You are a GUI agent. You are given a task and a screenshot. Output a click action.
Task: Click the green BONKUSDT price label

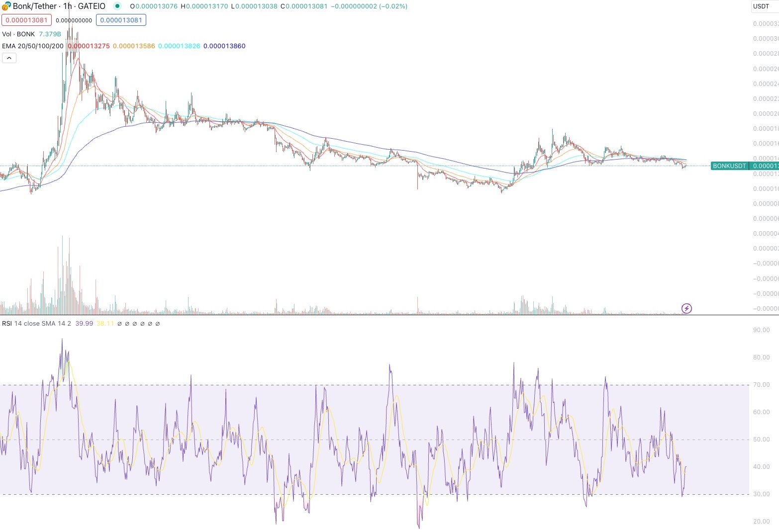[x=729, y=166]
